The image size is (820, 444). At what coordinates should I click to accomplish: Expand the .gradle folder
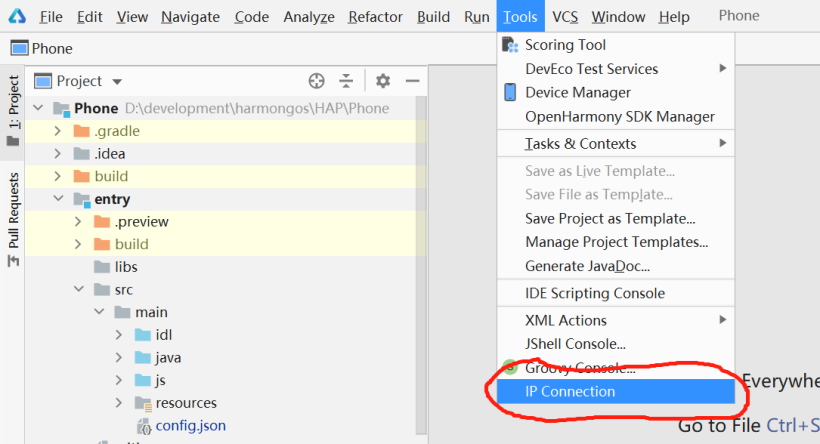tap(59, 131)
